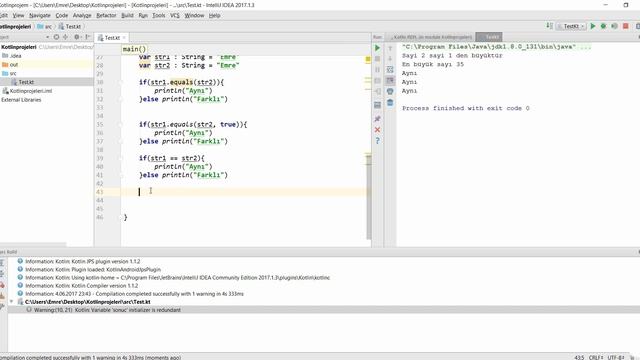Click the Kotlin Compiler version 1.1.2 message

tap(81, 286)
